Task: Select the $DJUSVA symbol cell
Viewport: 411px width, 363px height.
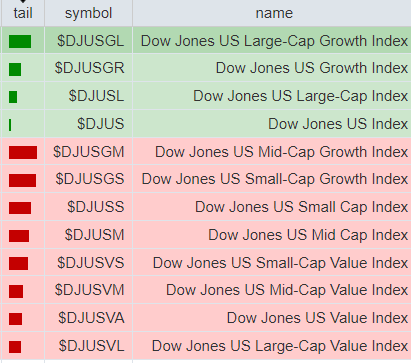Action: click(x=88, y=318)
